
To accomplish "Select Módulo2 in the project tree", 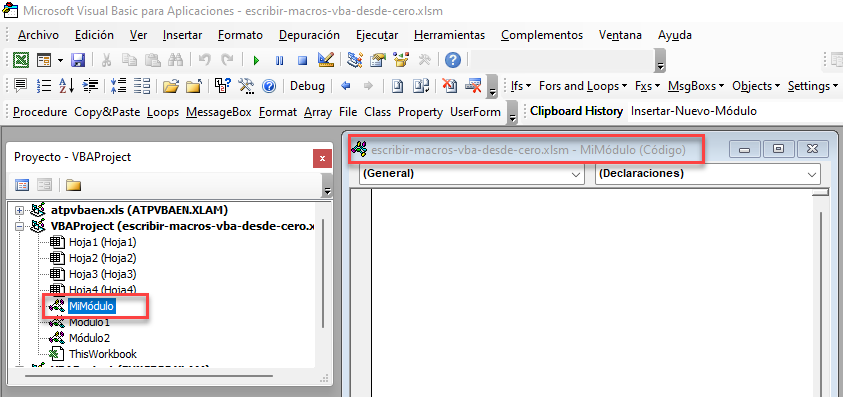I will pyautogui.click(x=89, y=338).
